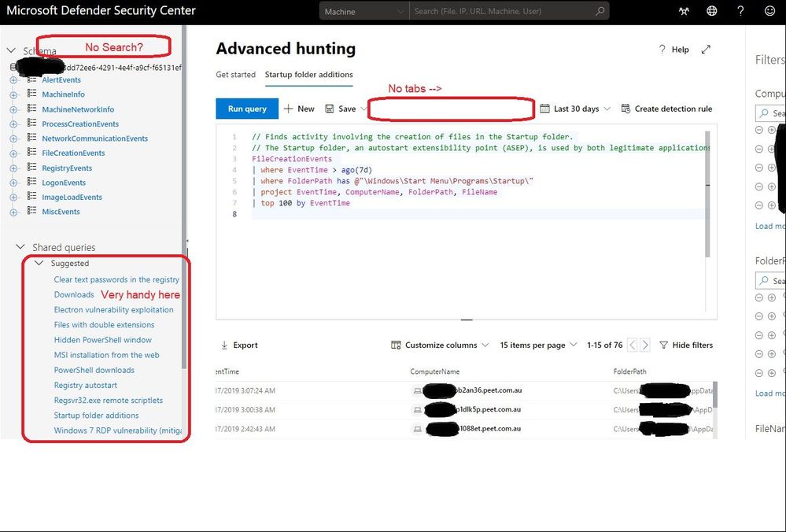Open Customize columns dropdown

coord(440,345)
